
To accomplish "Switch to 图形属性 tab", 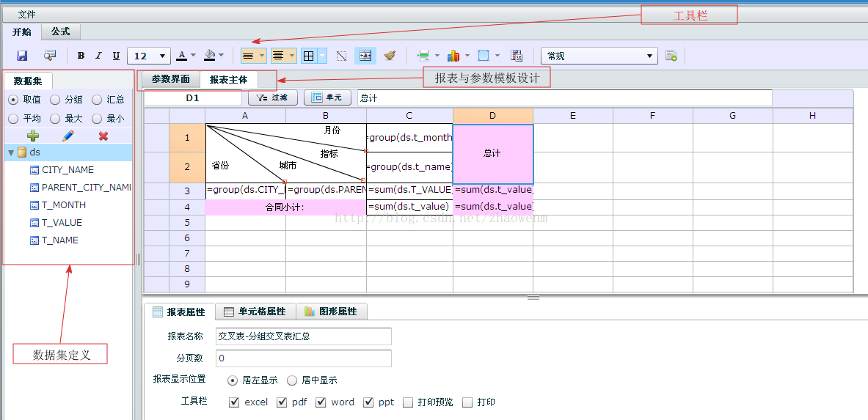I will (x=331, y=312).
